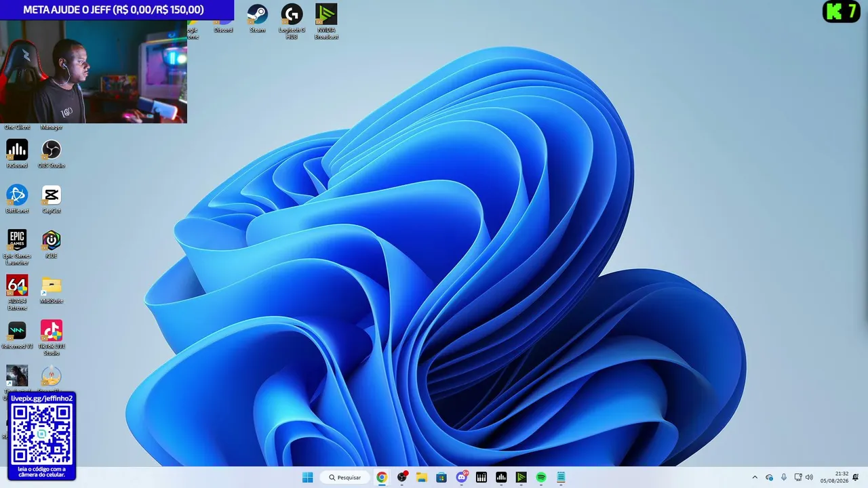
Task: Click the Pesquisar taskbar search box
Action: coord(345,477)
